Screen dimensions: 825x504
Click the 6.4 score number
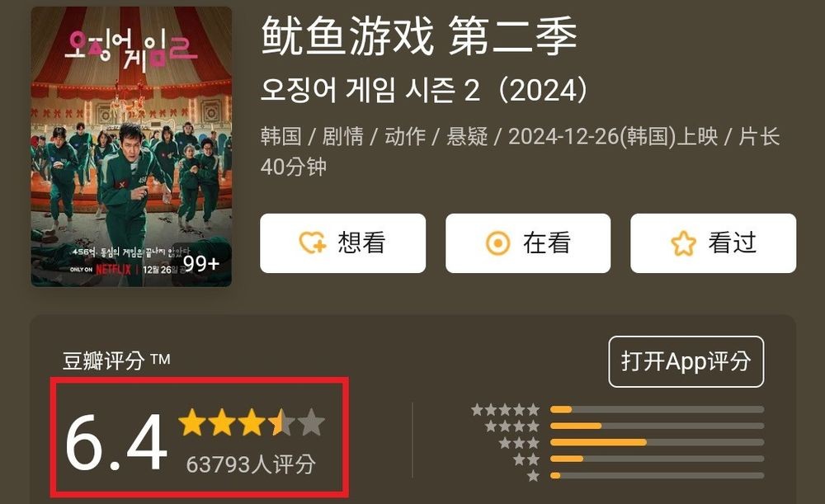(116, 442)
